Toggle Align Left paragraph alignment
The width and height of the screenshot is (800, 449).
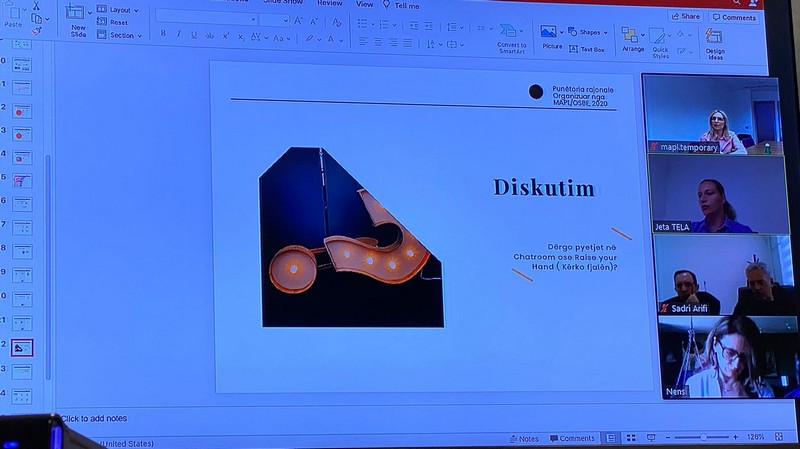(x=363, y=42)
